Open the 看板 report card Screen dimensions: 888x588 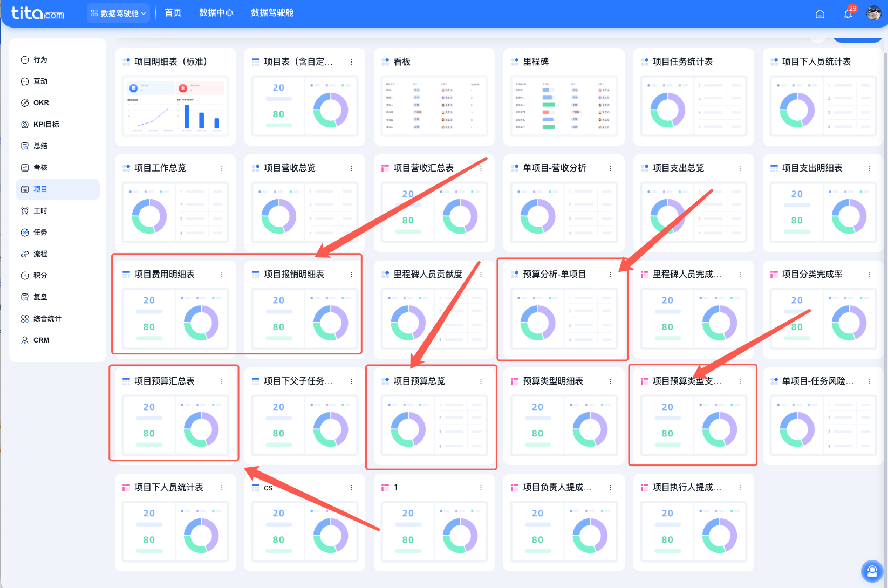tap(434, 97)
